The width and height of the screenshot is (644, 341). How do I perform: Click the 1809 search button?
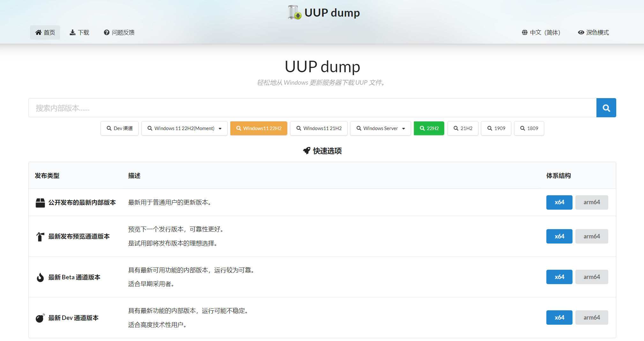point(529,128)
